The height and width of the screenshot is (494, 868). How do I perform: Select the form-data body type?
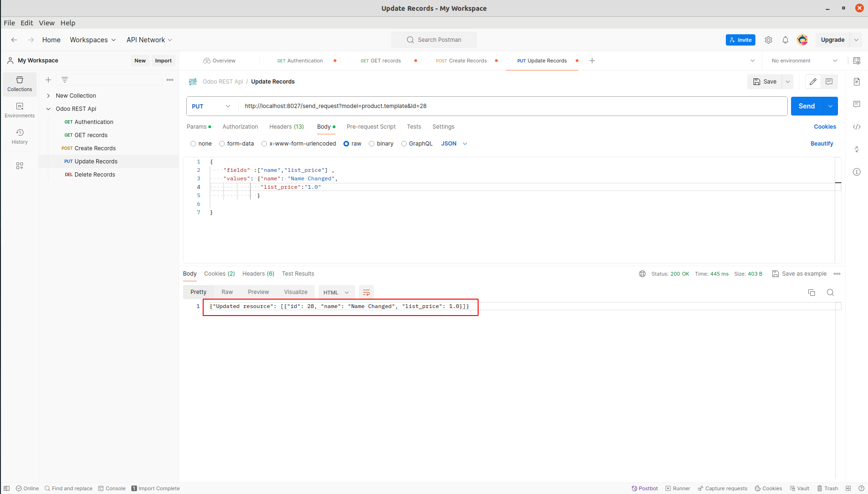pos(236,144)
